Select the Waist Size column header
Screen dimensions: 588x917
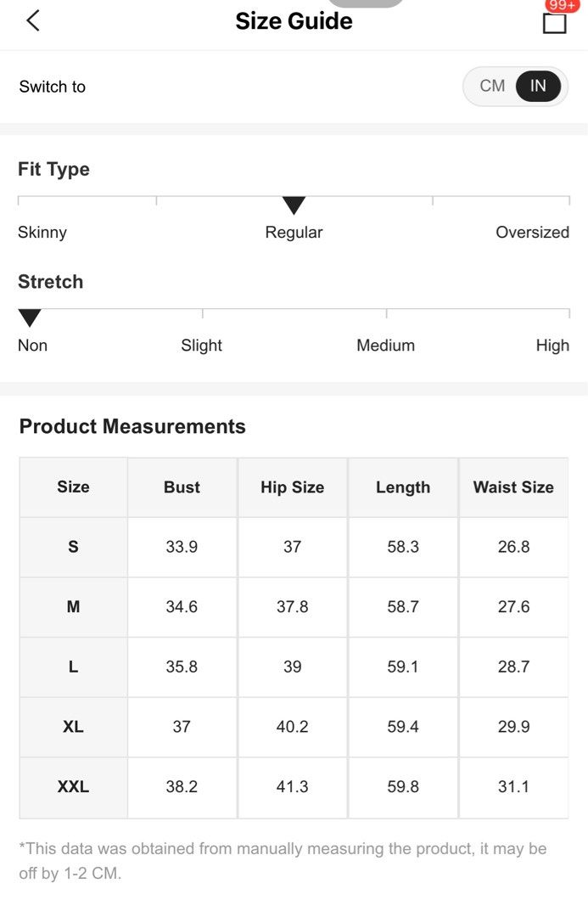(x=513, y=487)
